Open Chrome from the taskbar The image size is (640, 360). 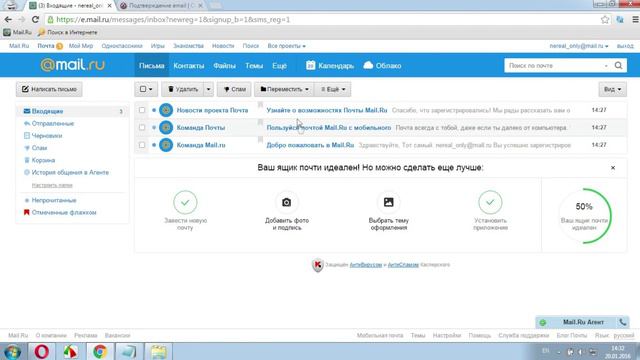(100, 351)
